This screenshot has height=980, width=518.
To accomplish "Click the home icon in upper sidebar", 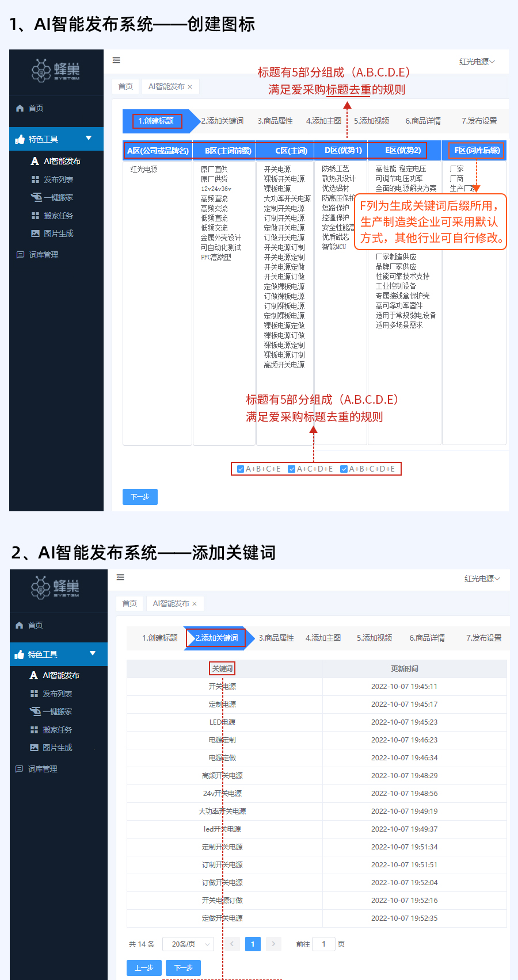I will [20, 108].
